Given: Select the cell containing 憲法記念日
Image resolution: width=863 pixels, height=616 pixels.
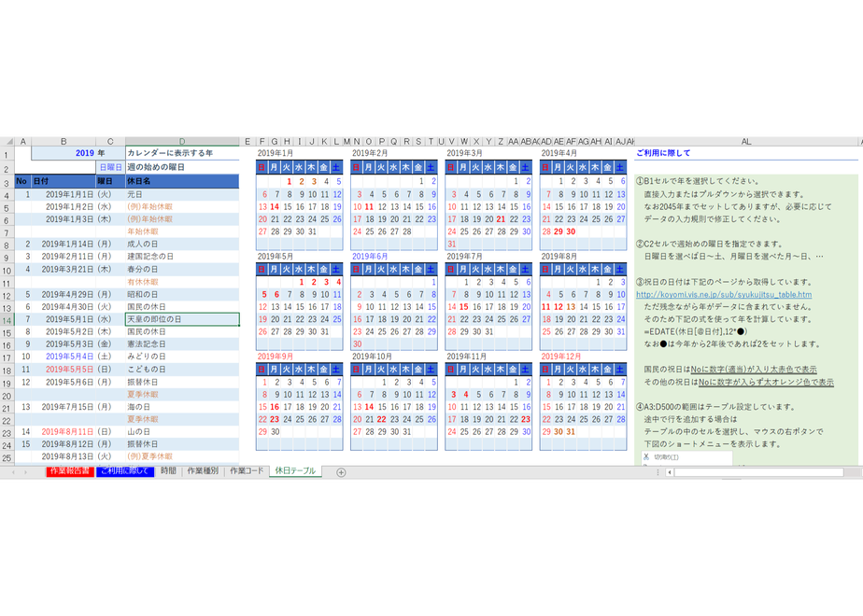Looking at the screenshot, I should tap(182, 344).
